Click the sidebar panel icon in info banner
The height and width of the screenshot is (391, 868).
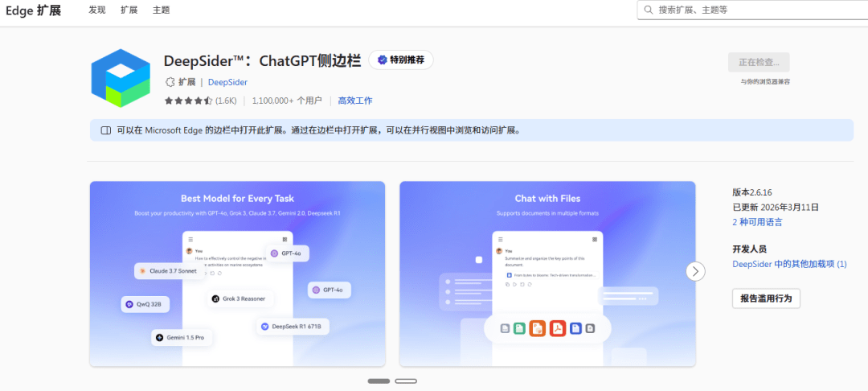(x=106, y=130)
